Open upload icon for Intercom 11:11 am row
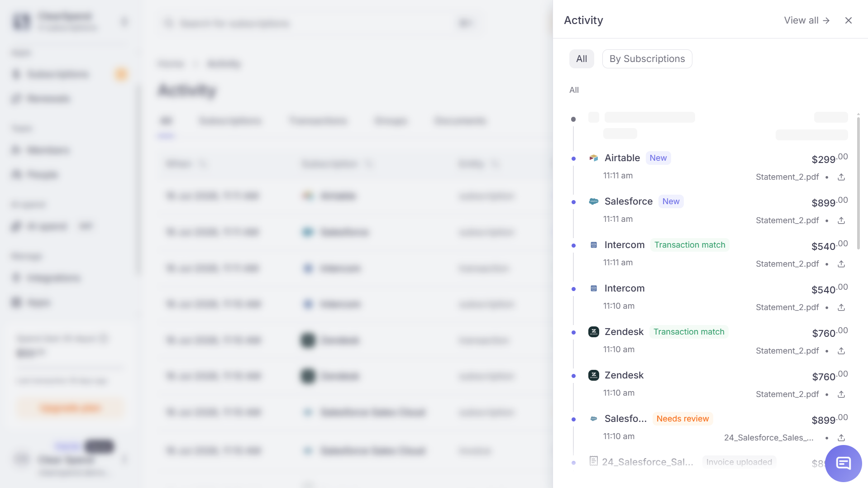The width and height of the screenshot is (868, 488). (841, 264)
